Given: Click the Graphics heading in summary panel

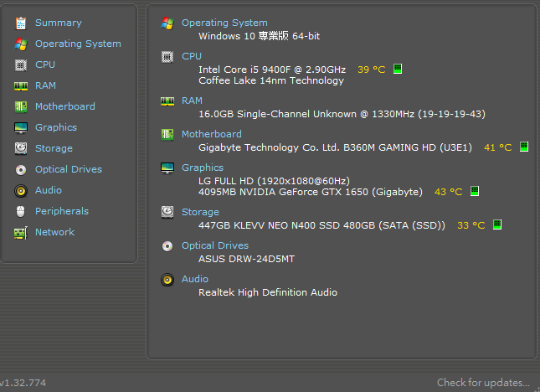Looking at the screenshot, I should click(x=203, y=168).
